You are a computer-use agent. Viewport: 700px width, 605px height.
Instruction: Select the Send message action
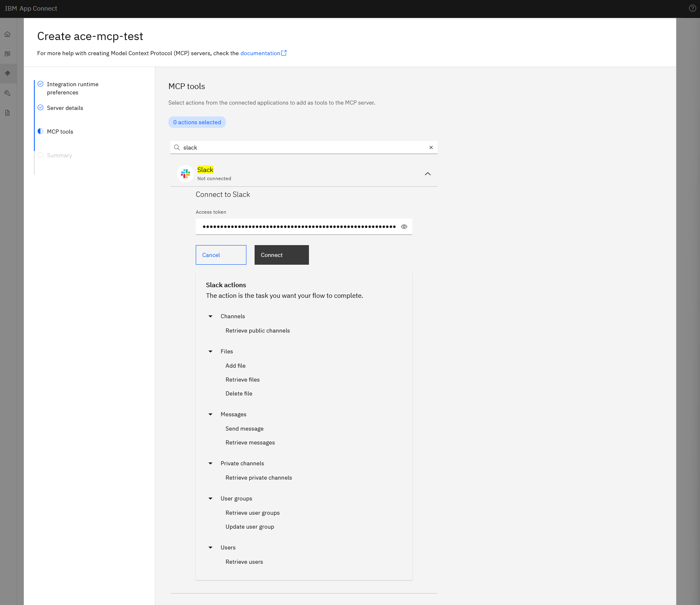point(244,429)
